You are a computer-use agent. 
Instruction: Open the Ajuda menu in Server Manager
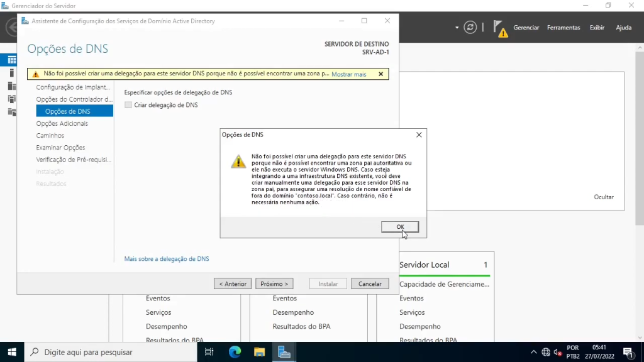coord(623,28)
